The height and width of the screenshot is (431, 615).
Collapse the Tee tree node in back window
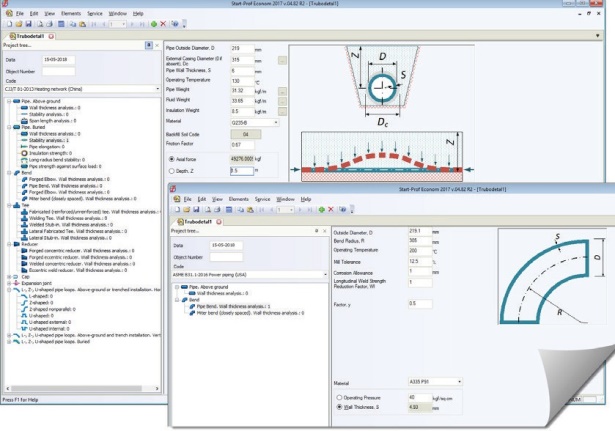(9, 205)
